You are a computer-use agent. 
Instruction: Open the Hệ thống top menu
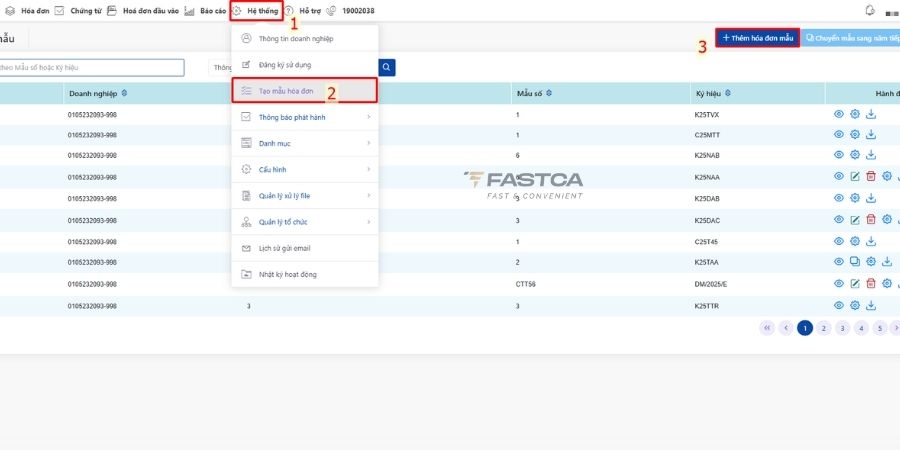coord(257,10)
